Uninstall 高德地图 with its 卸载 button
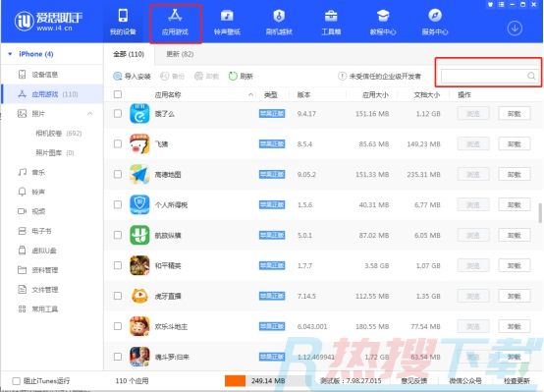This screenshot has width=544, height=392. [x=515, y=174]
